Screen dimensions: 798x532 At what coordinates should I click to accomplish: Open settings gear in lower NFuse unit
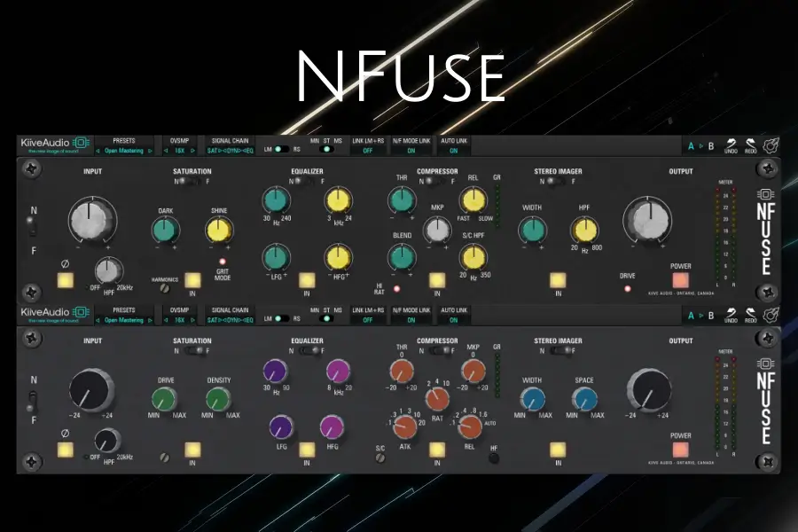pos(771,315)
